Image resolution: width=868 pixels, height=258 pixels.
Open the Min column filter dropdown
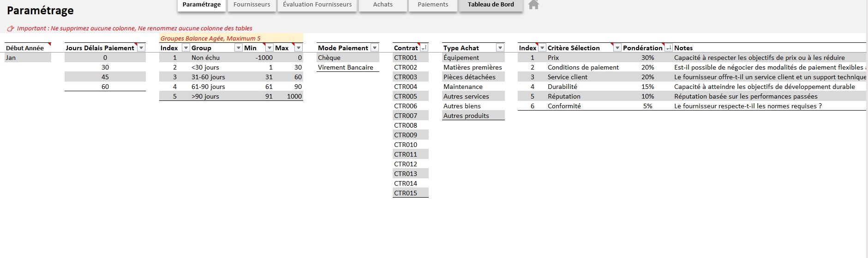pyautogui.click(x=269, y=48)
